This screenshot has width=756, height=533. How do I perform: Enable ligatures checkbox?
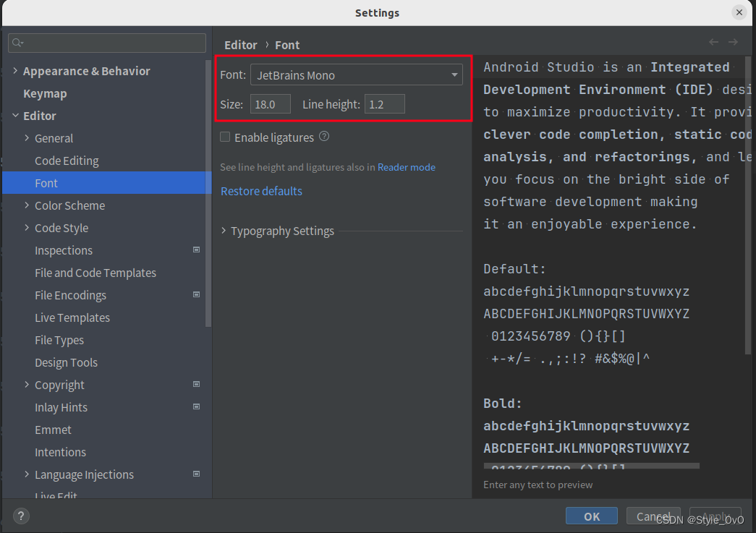pos(225,137)
